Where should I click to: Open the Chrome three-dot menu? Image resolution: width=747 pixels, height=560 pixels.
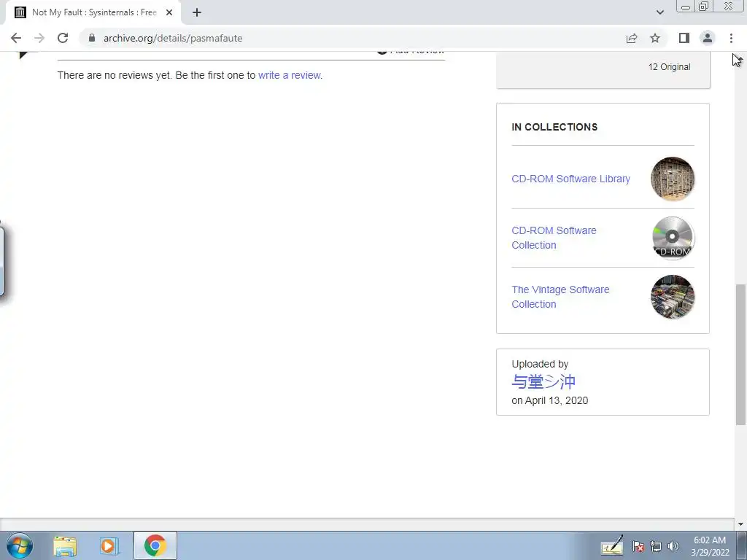(731, 38)
